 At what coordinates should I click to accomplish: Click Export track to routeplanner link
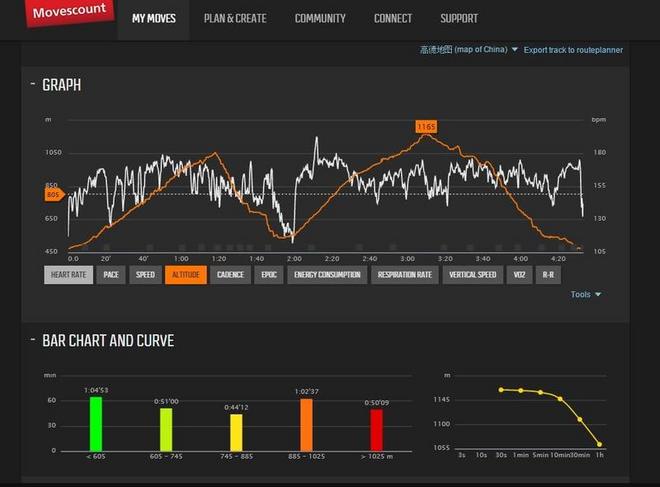click(573, 49)
